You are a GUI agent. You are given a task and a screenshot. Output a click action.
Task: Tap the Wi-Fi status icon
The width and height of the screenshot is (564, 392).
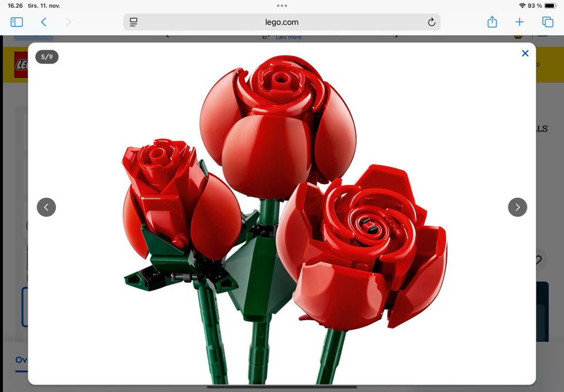pyautogui.click(x=522, y=6)
